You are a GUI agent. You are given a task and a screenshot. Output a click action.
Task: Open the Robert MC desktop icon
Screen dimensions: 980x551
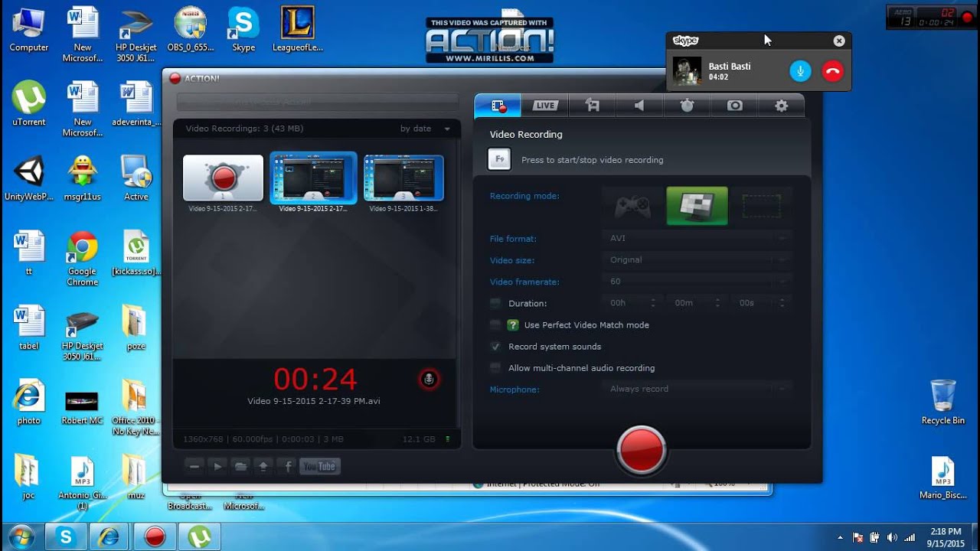(82, 406)
